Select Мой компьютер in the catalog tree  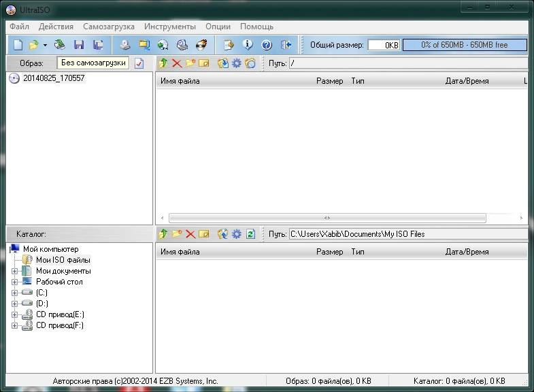click(x=51, y=249)
